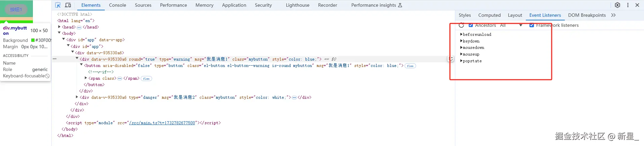The height and width of the screenshot is (146, 644).
Task: Refresh the event listeners list
Action: coord(461,25)
